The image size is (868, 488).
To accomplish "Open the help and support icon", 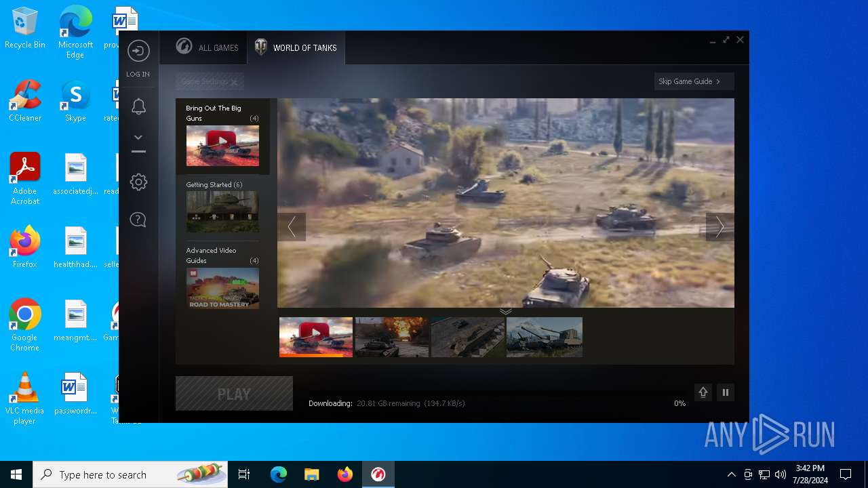I will coord(138,220).
